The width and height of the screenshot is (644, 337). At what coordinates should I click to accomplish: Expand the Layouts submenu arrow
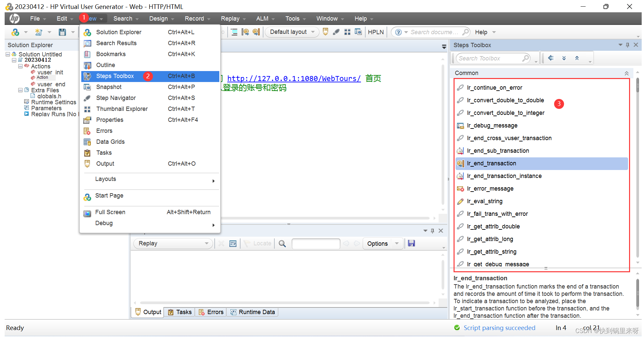213,181
